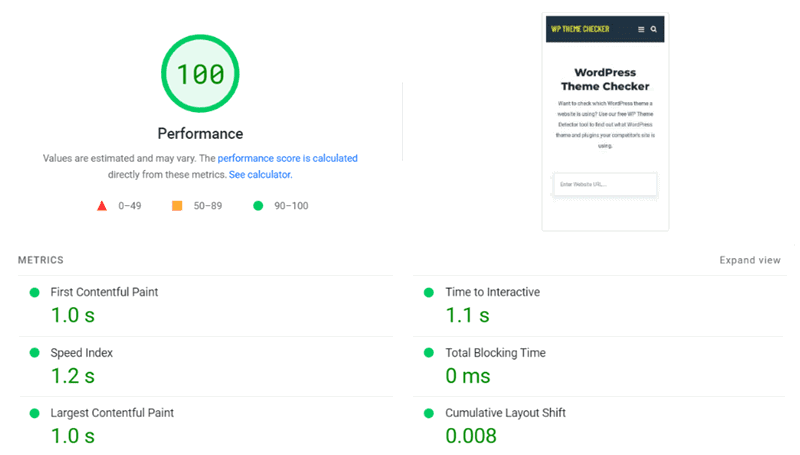Screen dimensions: 800x455
Task: Open the 'performance score is calculated' link
Action: 287,158
